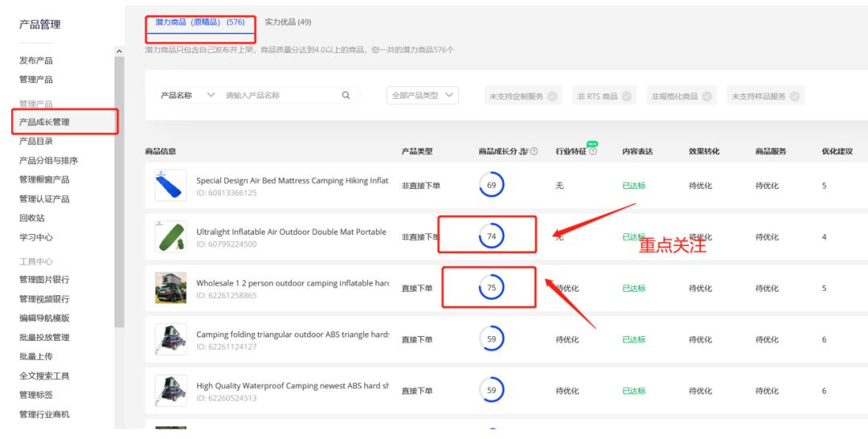This screenshot has height=439, width=868.
Task: Open 产品分组与排序 in sidebar
Action: [x=49, y=161]
